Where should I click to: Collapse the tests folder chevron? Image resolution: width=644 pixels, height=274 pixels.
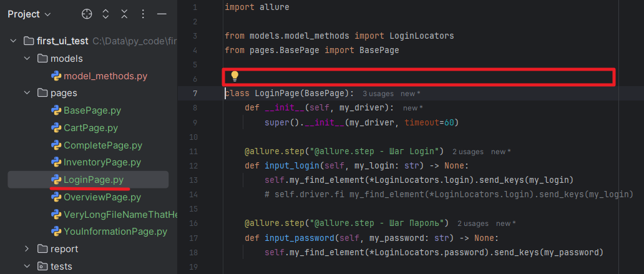[x=27, y=266]
